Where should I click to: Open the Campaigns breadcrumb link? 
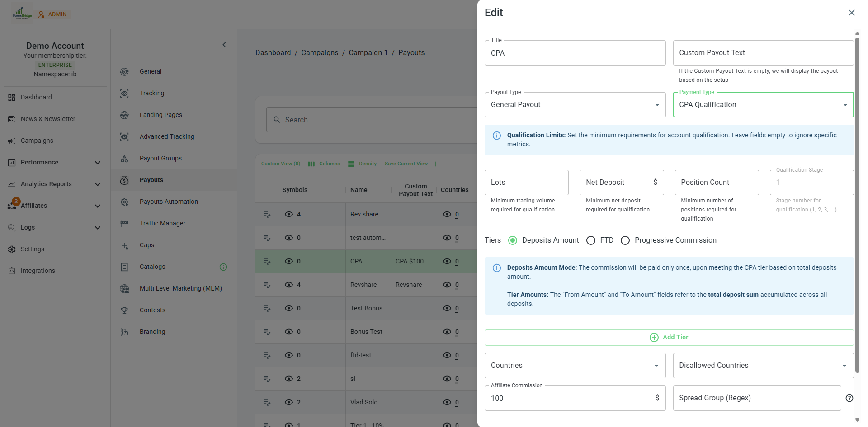(x=320, y=53)
